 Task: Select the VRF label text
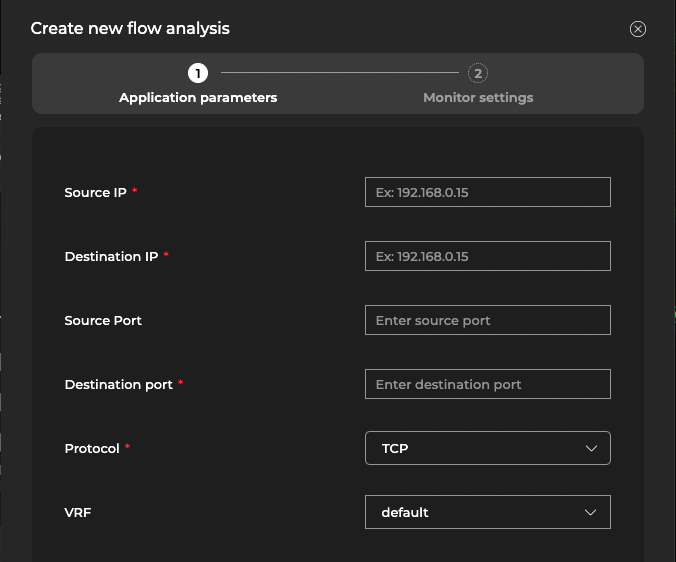coord(78,512)
